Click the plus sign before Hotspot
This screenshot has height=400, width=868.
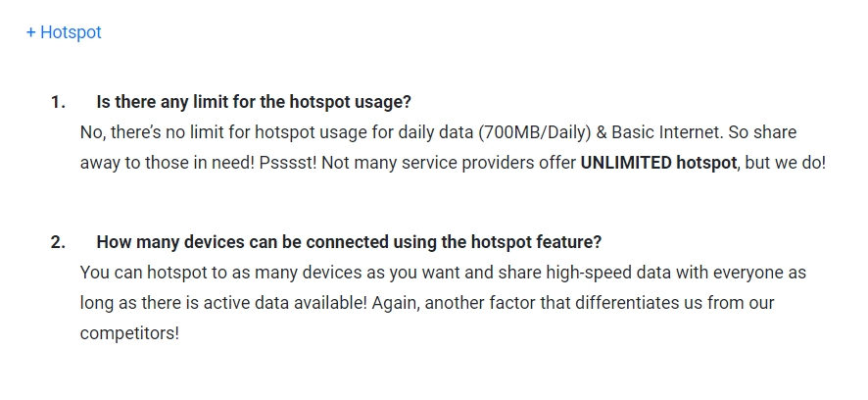pos(31,32)
